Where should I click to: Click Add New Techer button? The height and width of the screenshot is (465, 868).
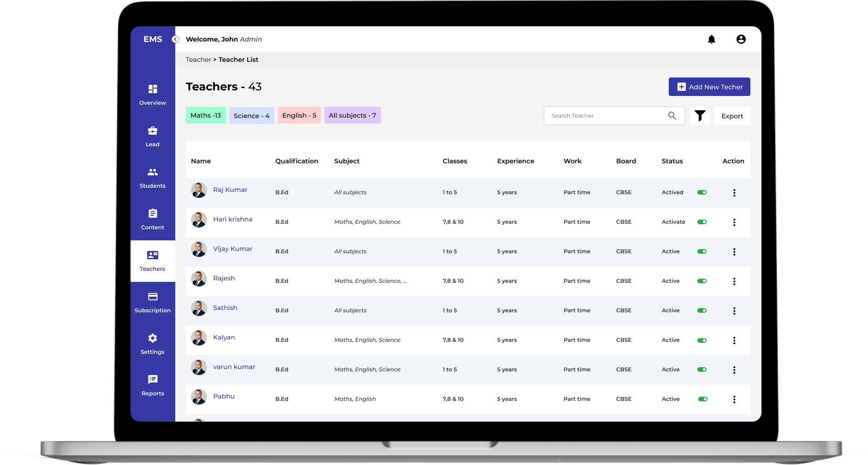pos(709,87)
